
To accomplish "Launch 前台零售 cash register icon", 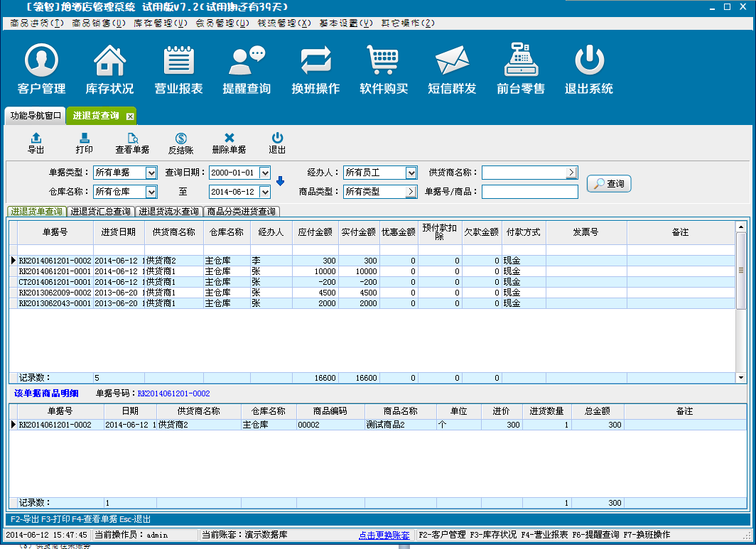I will 521,62.
